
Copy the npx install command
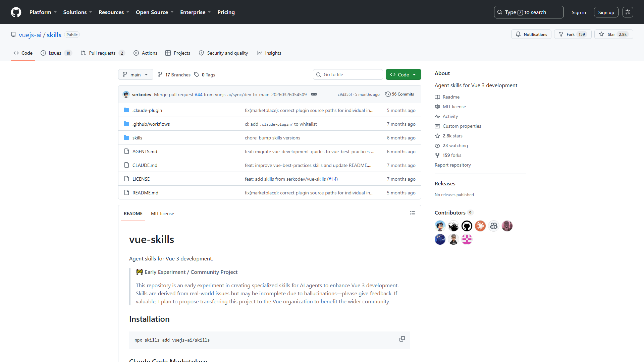[x=402, y=339]
